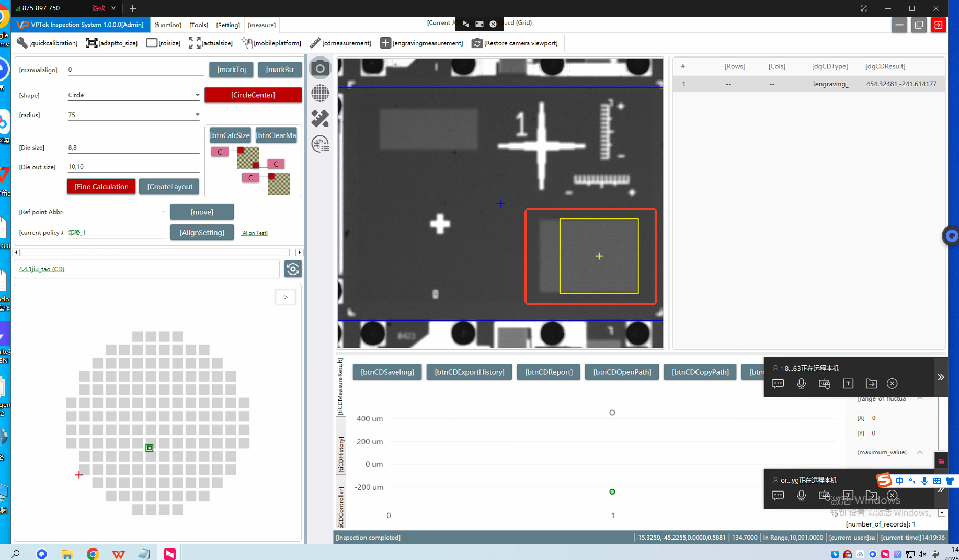Click the red folder icon on the right edge
Viewport: 959px width, 560px height.
[x=941, y=461]
